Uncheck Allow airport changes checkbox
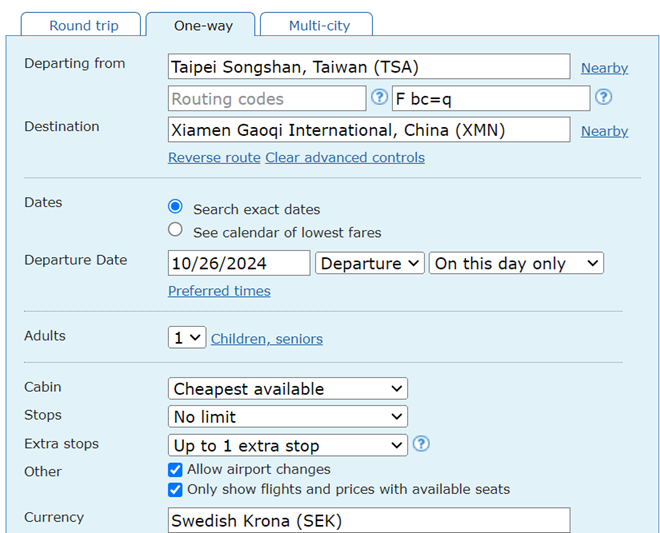 (x=176, y=469)
